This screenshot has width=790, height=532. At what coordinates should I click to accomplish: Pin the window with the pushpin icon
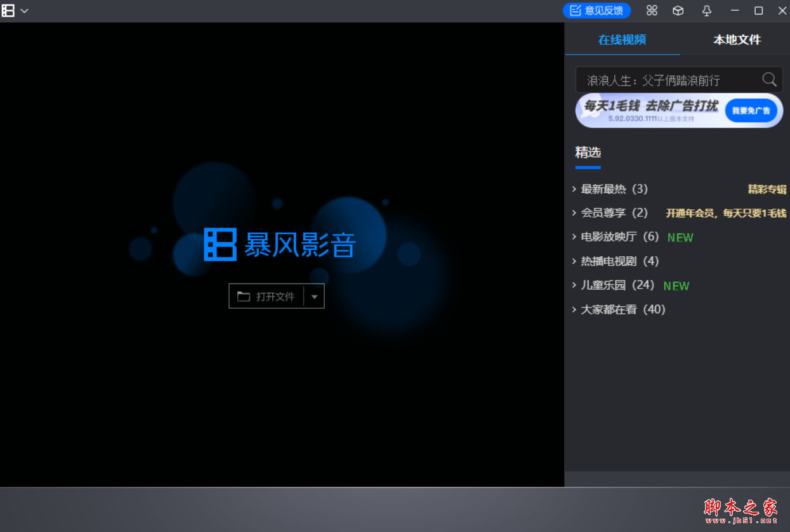coord(706,10)
